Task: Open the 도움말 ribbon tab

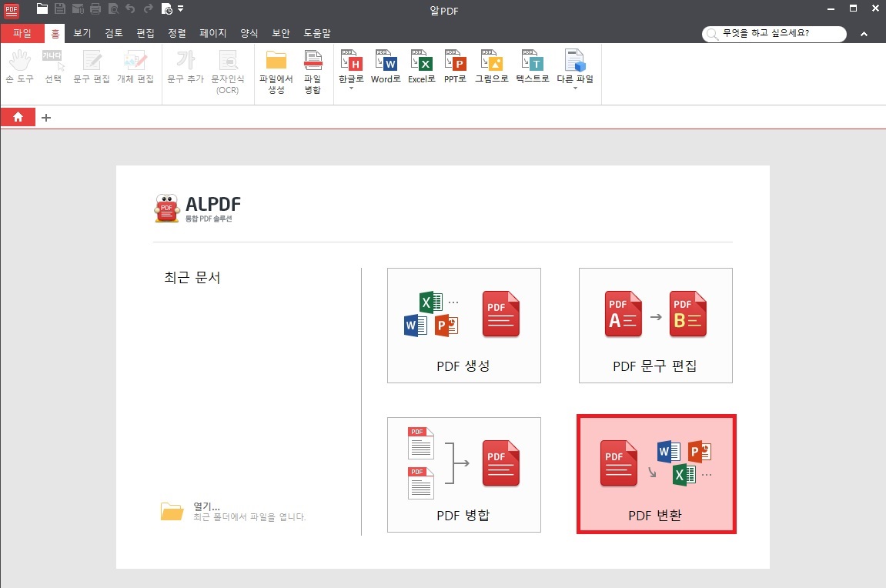Action: (x=317, y=33)
